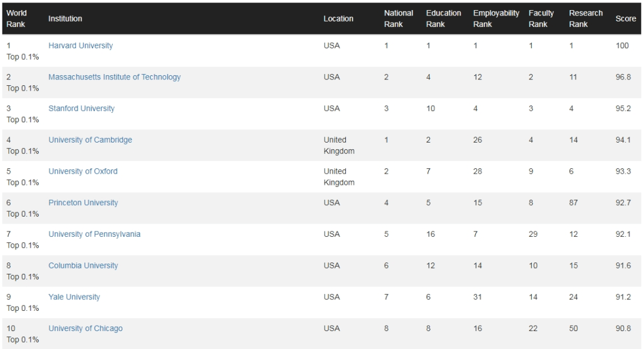Image resolution: width=644 pixels, height=349 pixels.
Task: Click Harvard's score value of 100
Action: click(622, 46)
